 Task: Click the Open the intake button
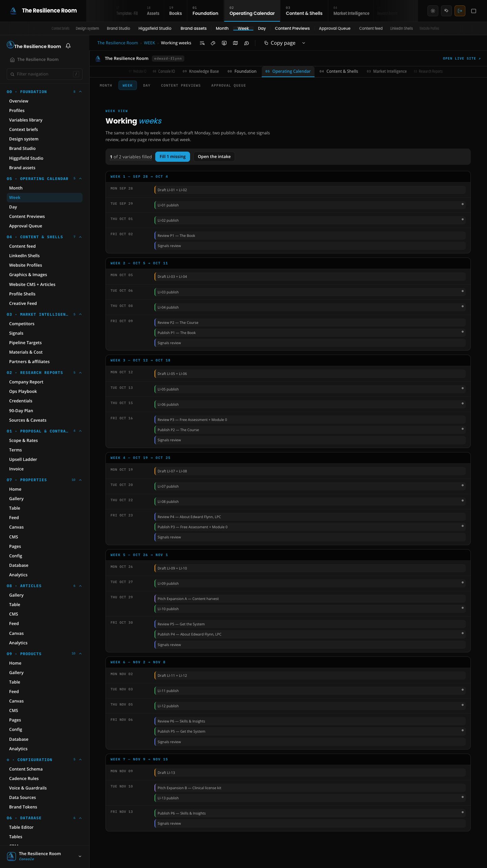214,157
